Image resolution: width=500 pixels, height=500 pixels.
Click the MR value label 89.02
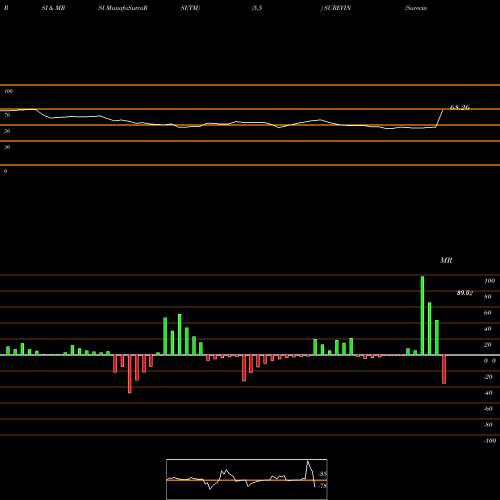tap(465, 293)
